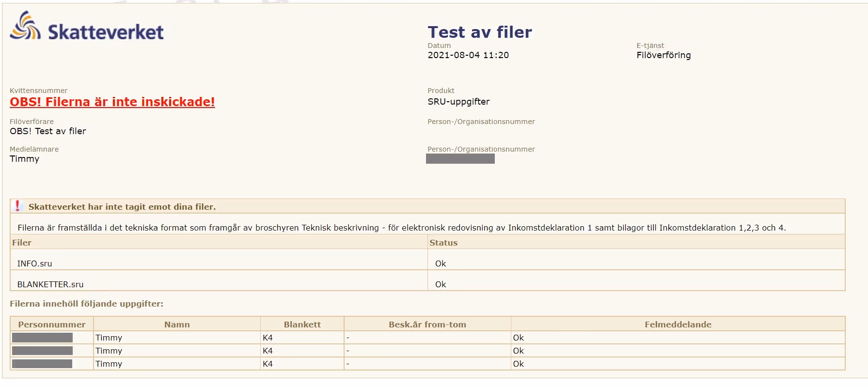Click the redacted organisationsnummer box in header
868x387 pixels.
460,159
